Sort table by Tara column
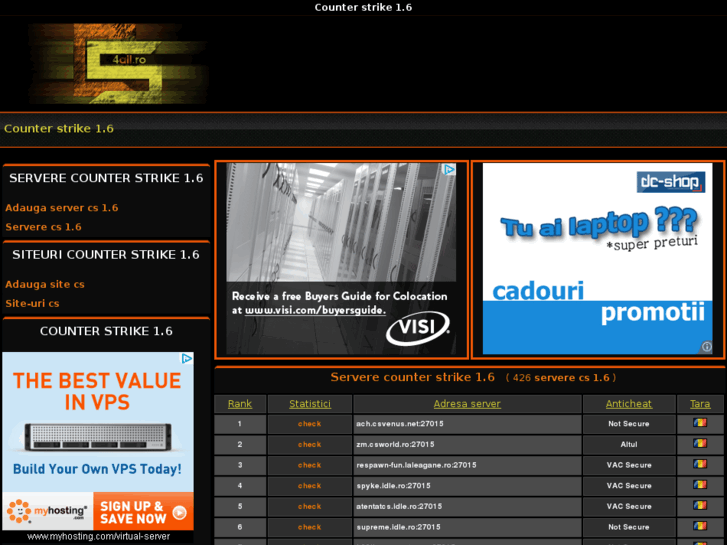Viewport: 727px width, 545px height. click(x=700, y=404)
